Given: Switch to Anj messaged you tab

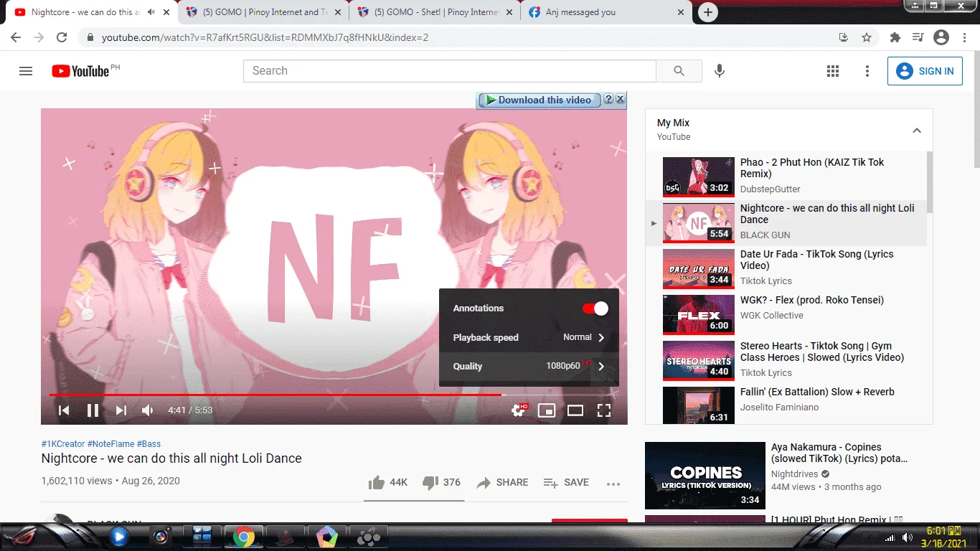Looking at the screenshot, I should point(607,12).
